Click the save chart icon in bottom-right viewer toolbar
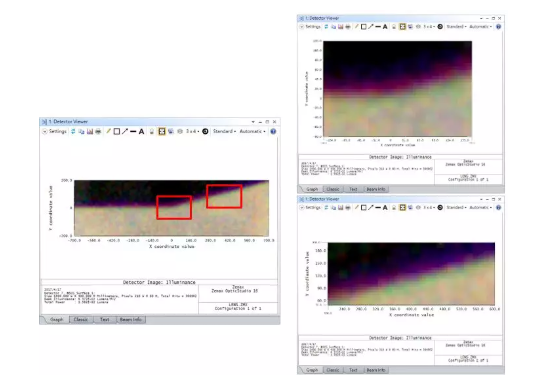The image size is (555, 388). 341,207
